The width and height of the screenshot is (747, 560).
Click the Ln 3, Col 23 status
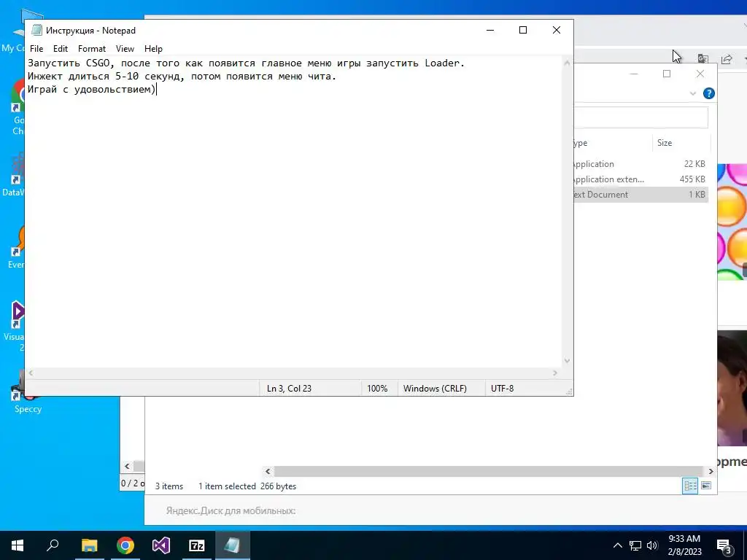point(289,389)
